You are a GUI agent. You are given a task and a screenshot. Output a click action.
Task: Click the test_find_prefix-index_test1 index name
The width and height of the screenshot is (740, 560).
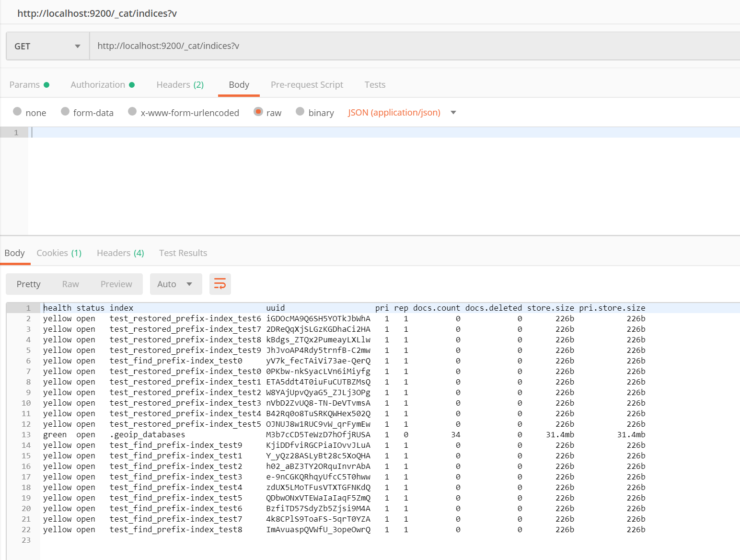click(x=176, y=455)
